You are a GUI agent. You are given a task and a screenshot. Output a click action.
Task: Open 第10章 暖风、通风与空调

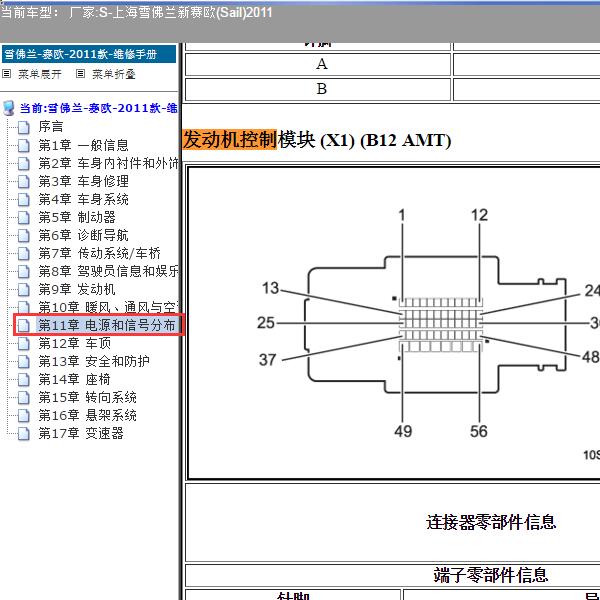click(x=108, y=307)
